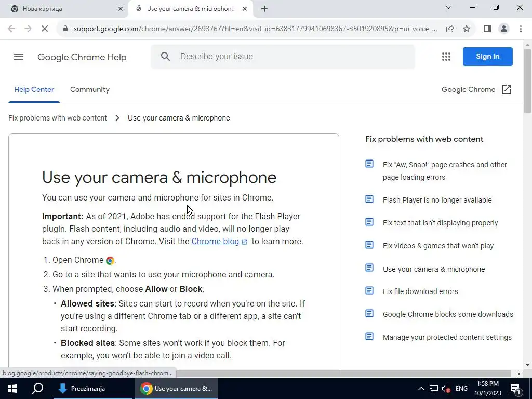Open Google Chrome blocks some downloads
532x399 pixels.
[448, 314]
